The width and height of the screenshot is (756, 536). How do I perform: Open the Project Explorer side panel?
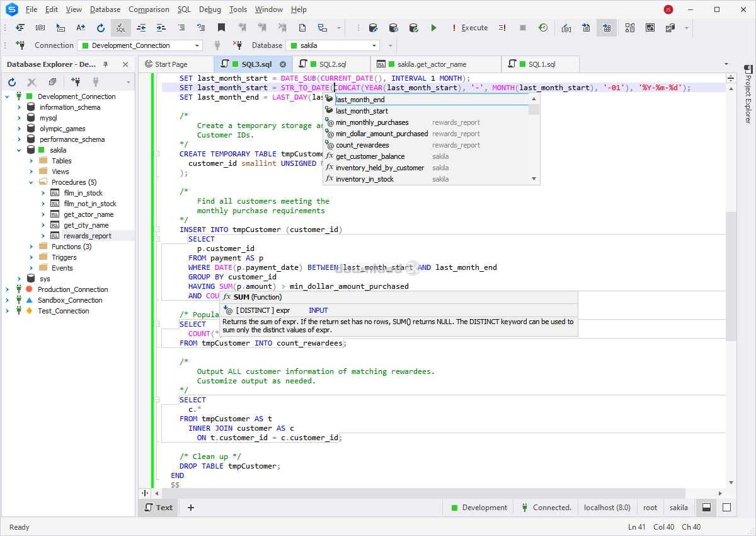click(748, 93)
